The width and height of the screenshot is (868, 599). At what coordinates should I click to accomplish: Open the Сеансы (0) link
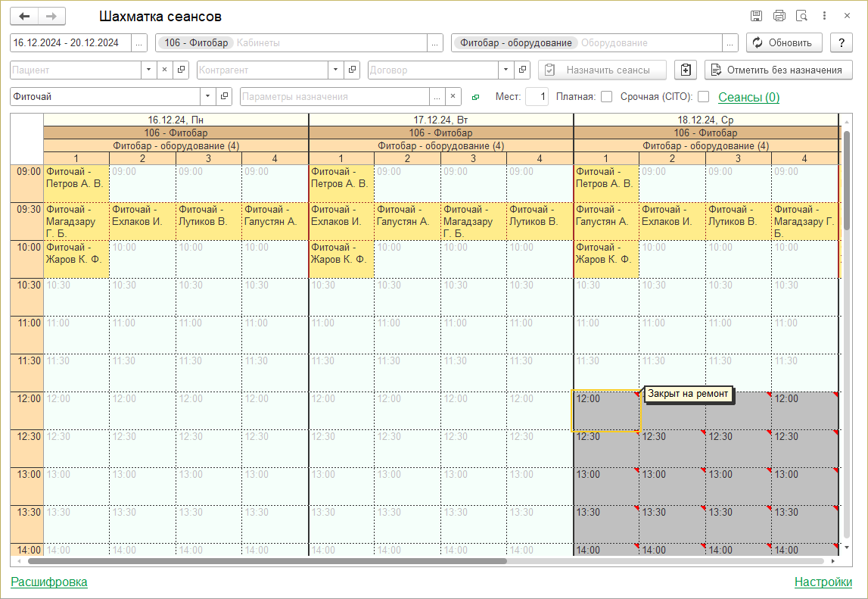(748, 97)
